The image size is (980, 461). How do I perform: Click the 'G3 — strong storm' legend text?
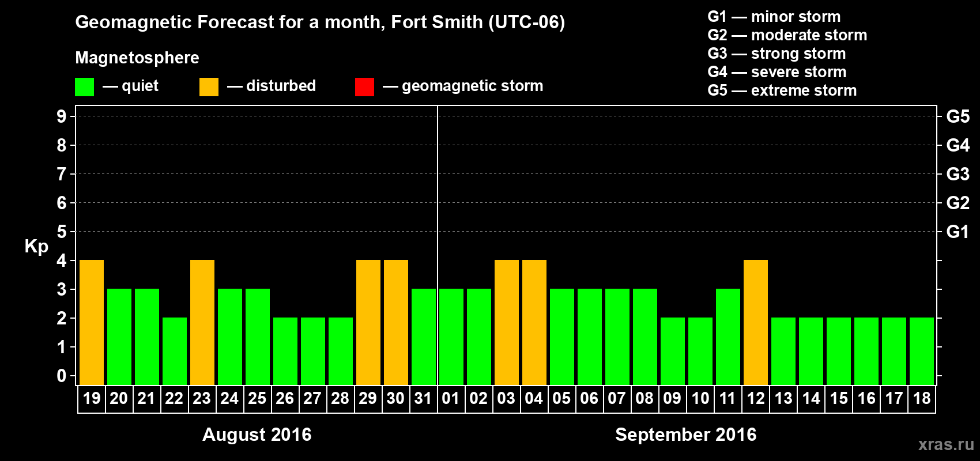tap(777, 54)
